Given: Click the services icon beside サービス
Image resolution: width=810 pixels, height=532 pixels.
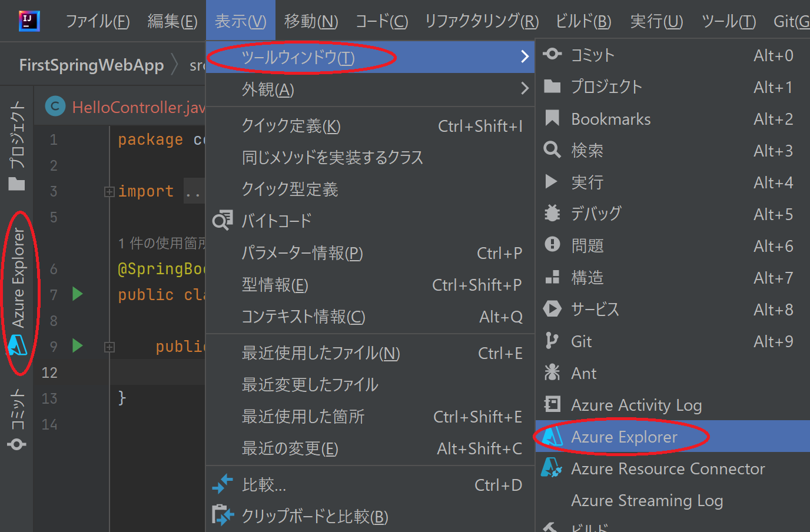Looking at the screenshot, I should 552,308.
